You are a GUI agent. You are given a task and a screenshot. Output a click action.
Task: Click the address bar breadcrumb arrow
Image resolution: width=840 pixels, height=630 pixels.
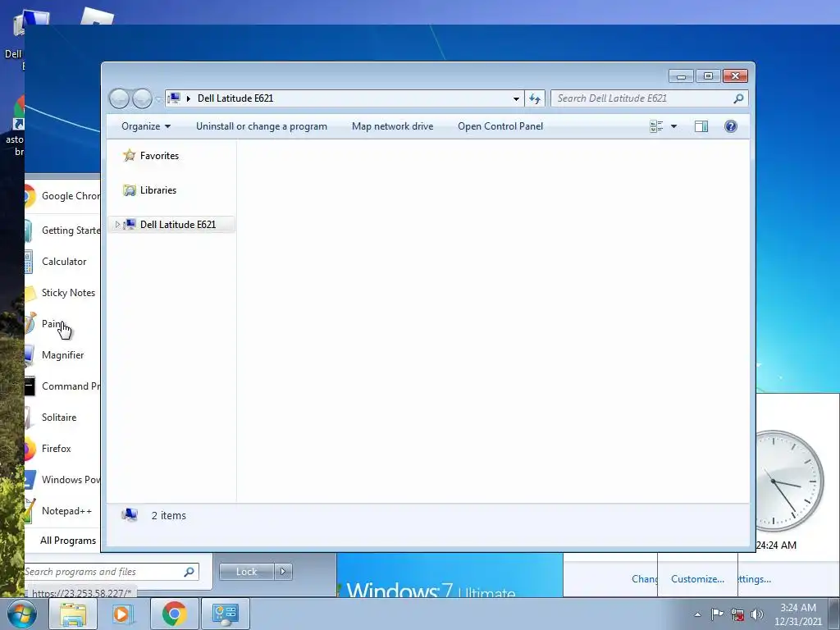(189, 98)
